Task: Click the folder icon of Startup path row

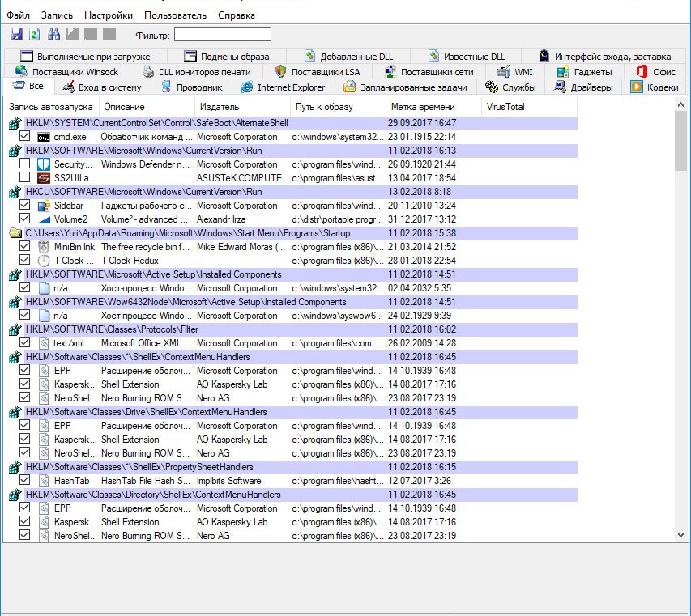Action: point(15,233)
